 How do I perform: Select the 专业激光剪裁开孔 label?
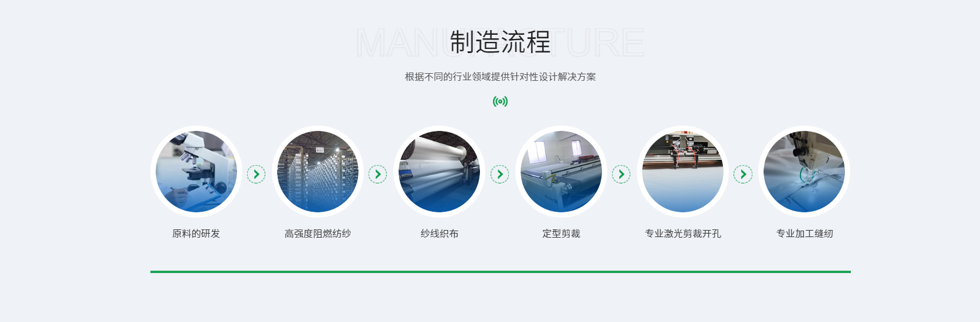click(x=683, y=234)
